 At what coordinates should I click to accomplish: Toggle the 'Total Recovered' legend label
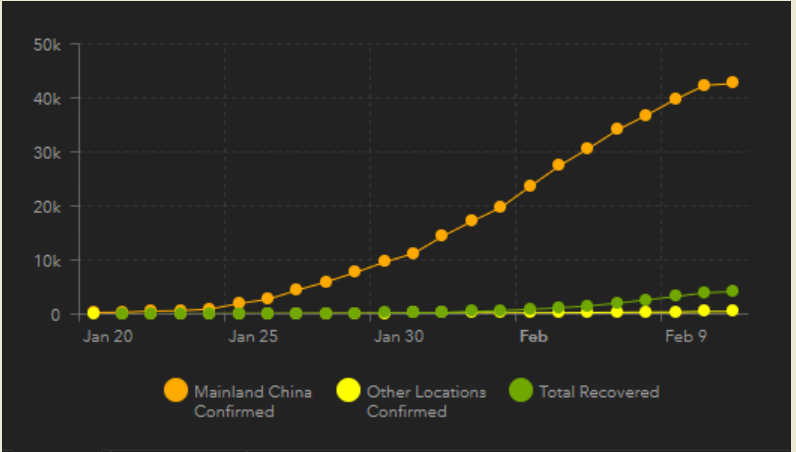tap(599, 392)
